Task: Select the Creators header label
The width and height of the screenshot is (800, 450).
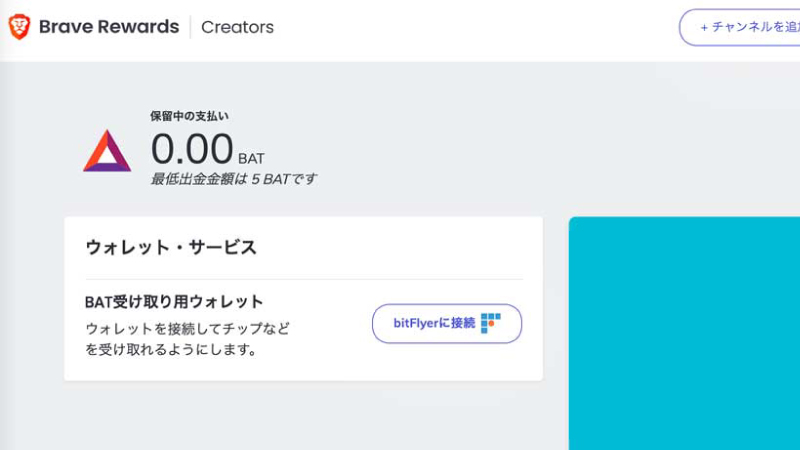Action: (237, 27)
